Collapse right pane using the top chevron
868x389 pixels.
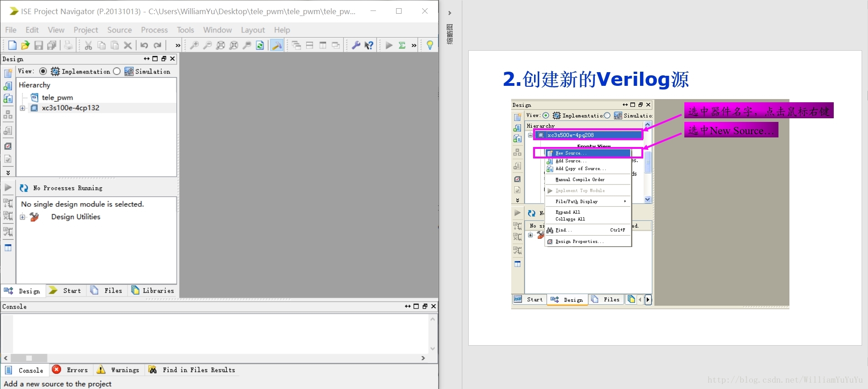450,13
